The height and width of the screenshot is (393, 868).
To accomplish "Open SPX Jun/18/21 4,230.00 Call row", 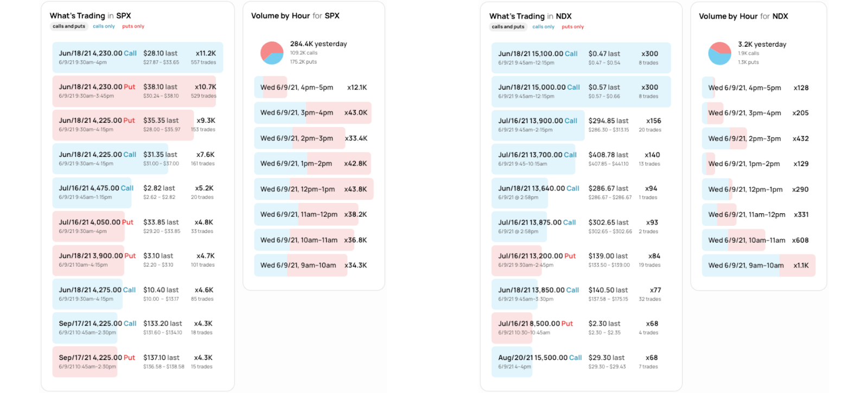I will pos(137,57).
